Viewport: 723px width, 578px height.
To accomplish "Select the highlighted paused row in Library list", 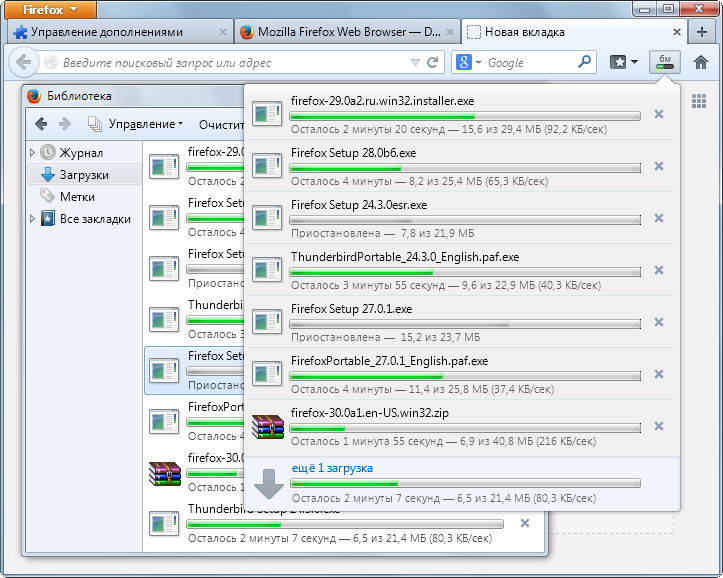I will tap(195, 370).
